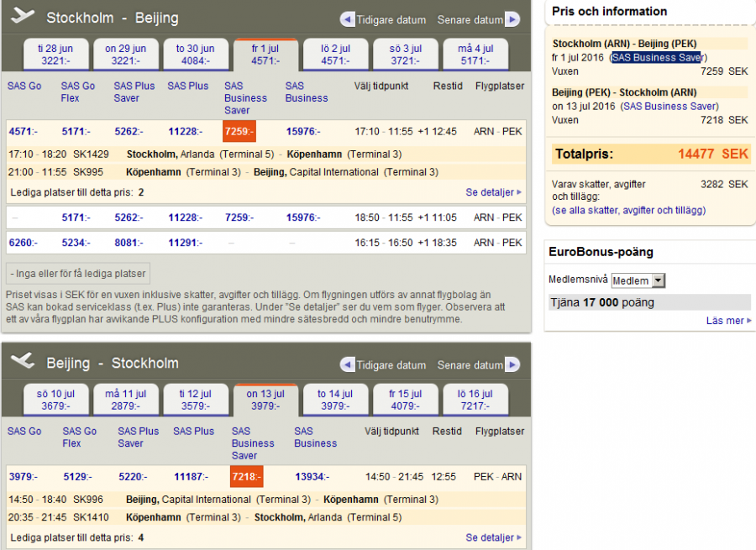Viewport: 756px width, 550px height.
Task: Select the lö 2 jul outbound date tab
Action: [x=335, y=55]
